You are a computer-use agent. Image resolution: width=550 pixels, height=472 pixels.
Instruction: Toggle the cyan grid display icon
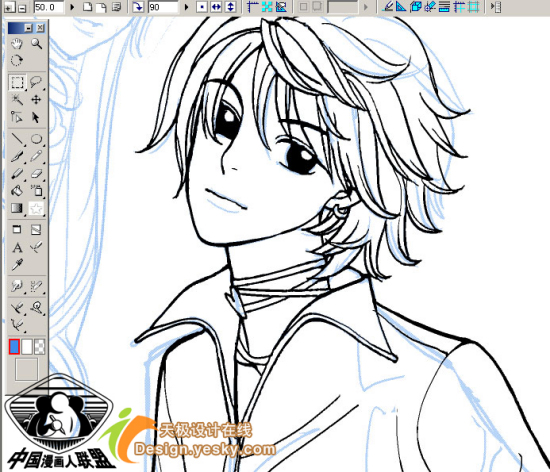coord(267,7)
